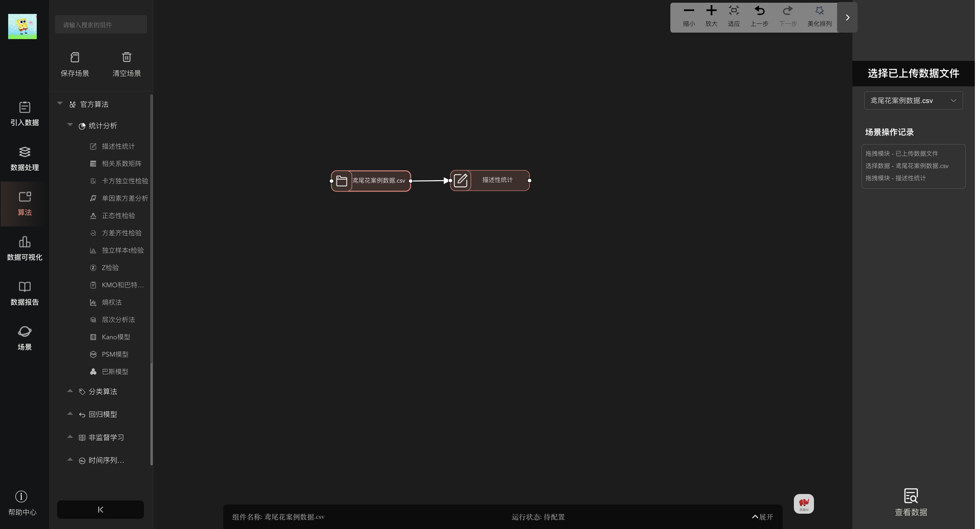The width and height of the screenshot is (980, 529).
Task: Select 巴斯模型 in the tree
Action: (x=115, y=372)
